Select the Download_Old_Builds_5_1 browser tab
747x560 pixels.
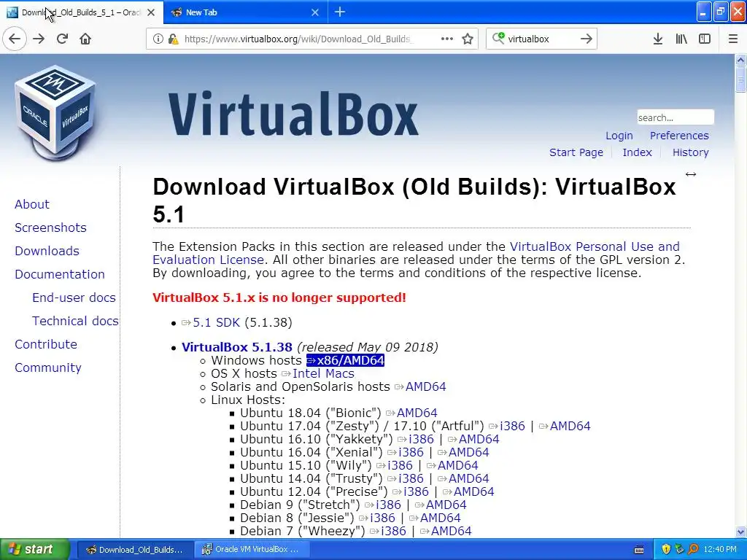point(81,12)
